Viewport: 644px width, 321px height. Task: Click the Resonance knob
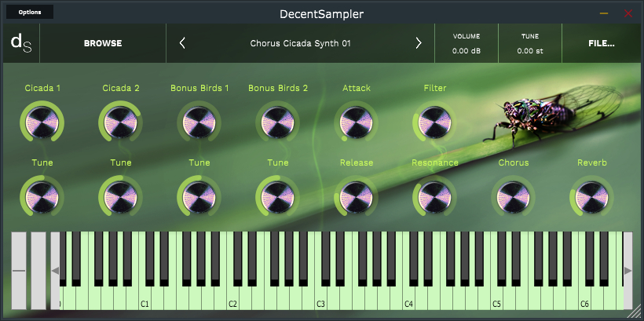click(434, 197)
